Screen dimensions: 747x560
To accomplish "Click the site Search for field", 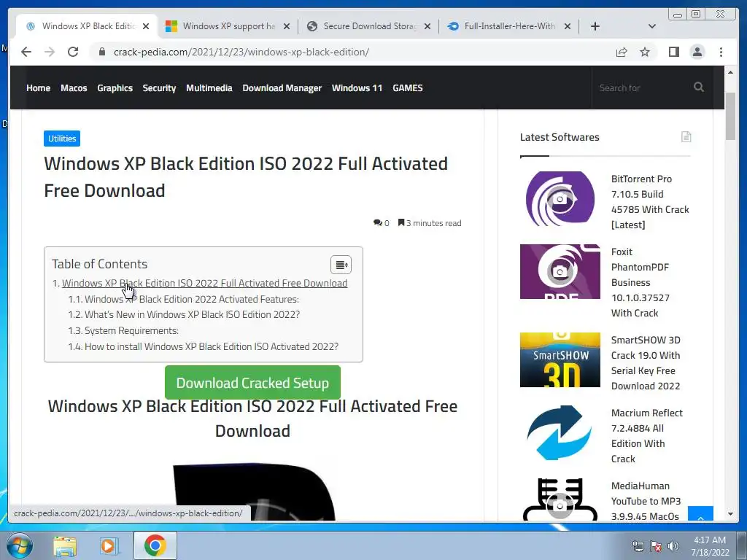I will [640, 87].
